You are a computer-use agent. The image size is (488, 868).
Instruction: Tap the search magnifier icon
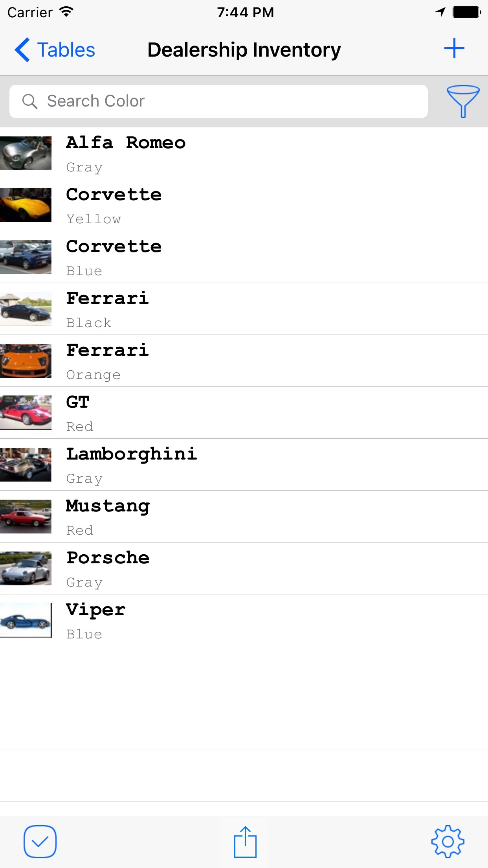pyautogui.click(x=30, y=101)
